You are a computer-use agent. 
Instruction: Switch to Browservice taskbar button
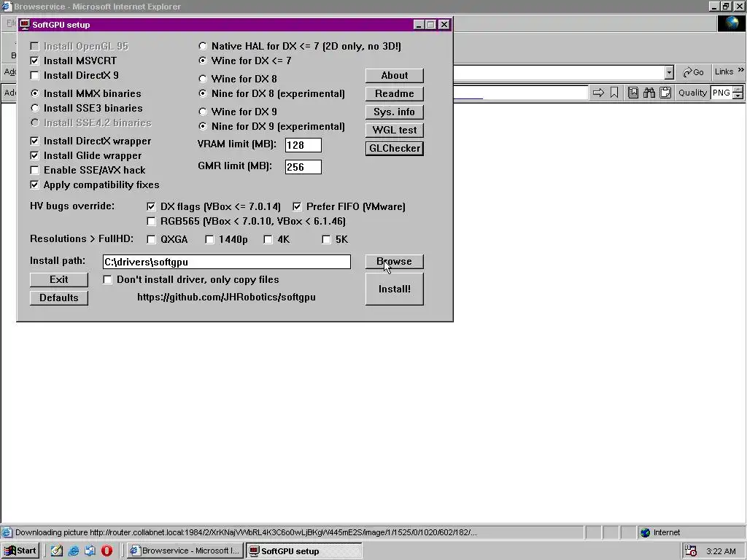pyautogui.click(x=185, y=551)
